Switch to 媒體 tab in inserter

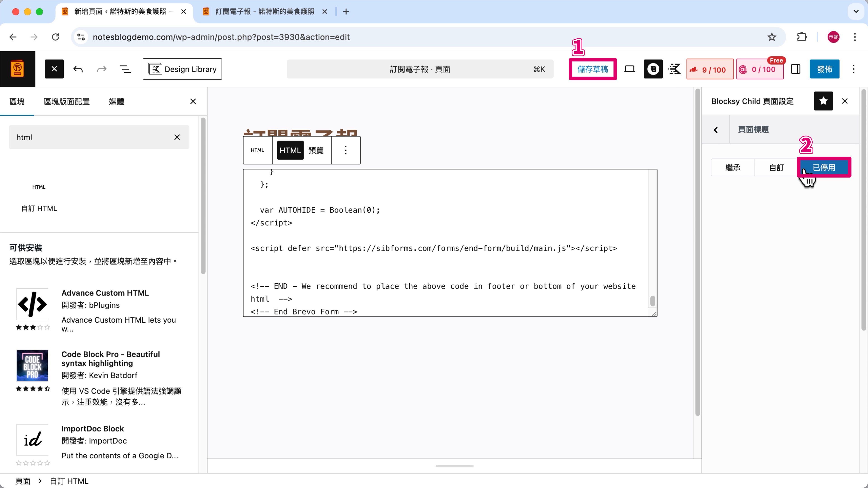pos(116,101)
